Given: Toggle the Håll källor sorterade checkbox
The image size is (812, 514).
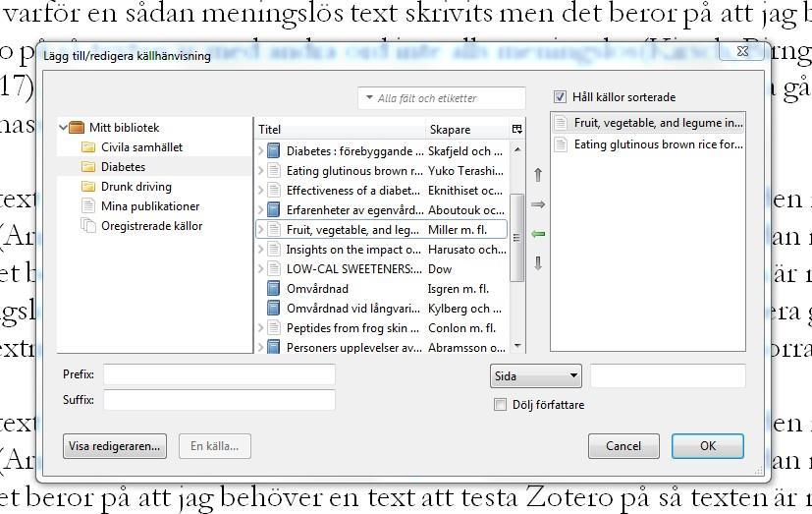Looking at the screenshot, I should 560,97.
